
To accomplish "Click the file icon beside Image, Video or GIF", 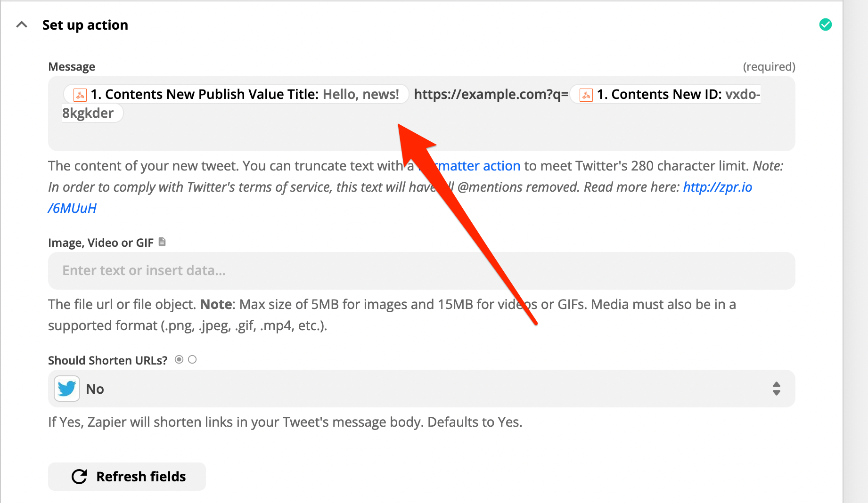I will [162, 242].
